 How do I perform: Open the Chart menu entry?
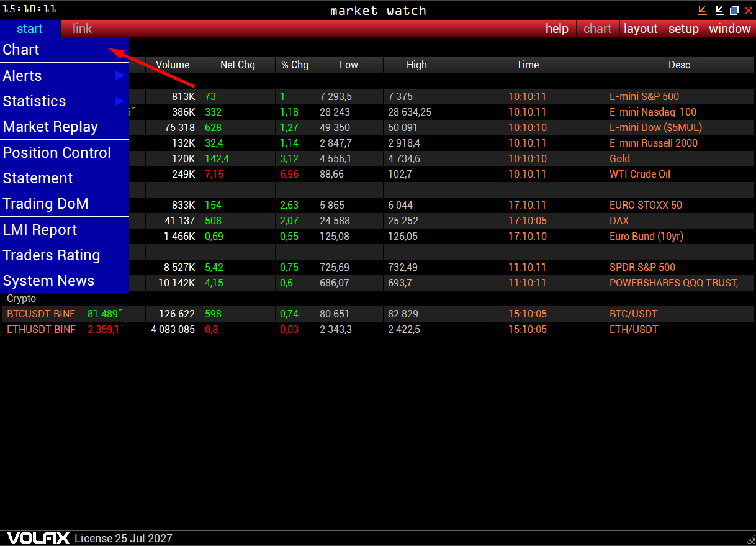coord(65,50)
